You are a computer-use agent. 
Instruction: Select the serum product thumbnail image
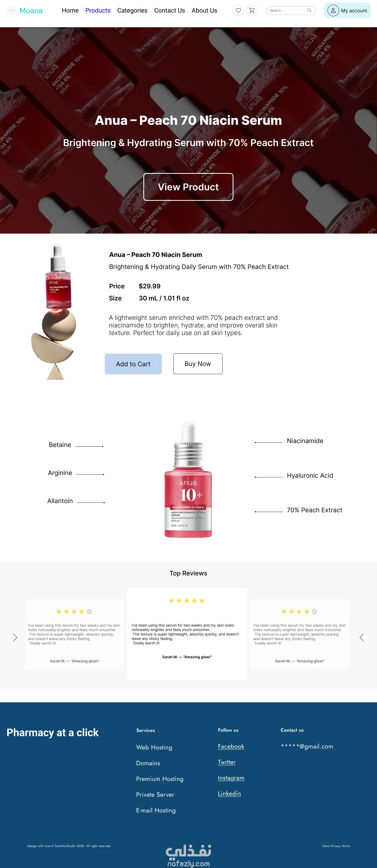pos(54,311)
